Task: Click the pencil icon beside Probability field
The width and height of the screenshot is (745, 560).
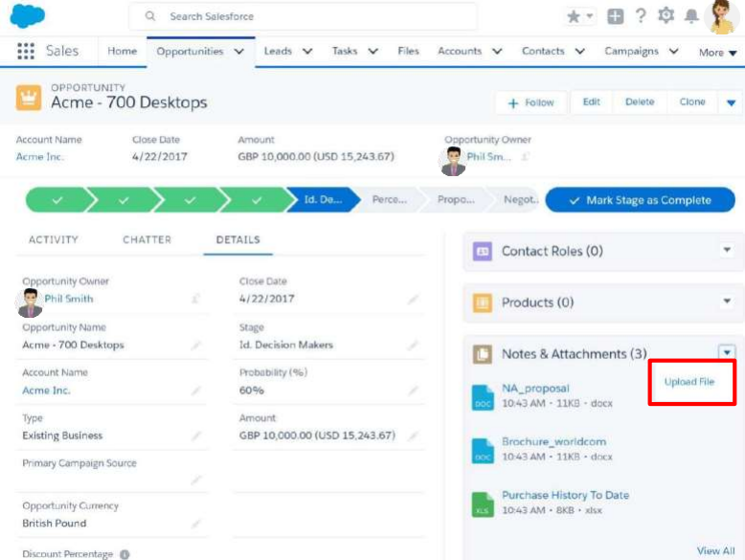Action: [413, 391]
